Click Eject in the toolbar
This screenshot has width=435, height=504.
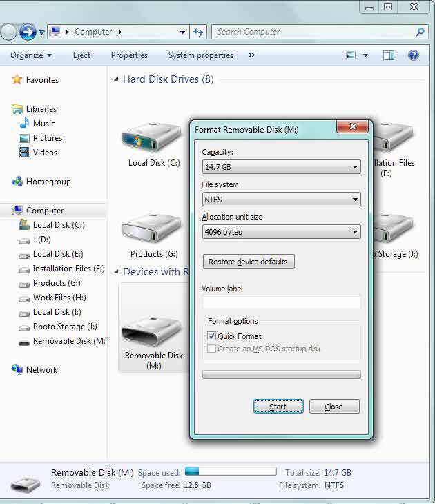pos(81,55)
